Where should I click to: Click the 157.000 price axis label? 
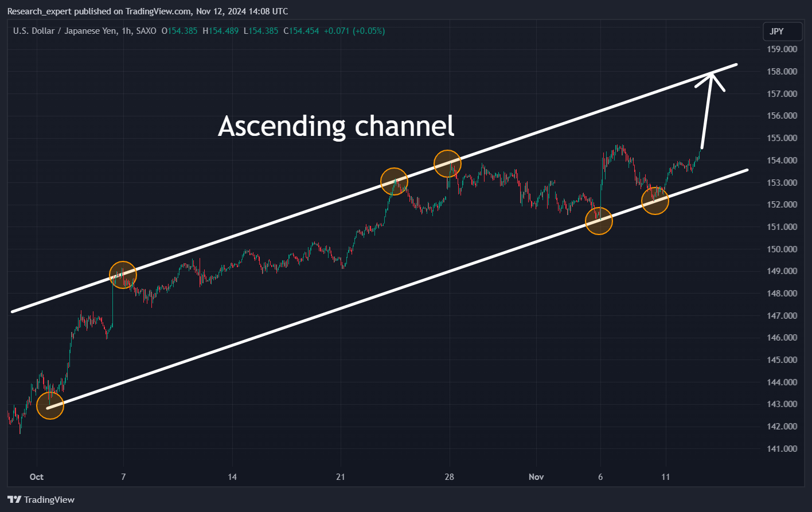click(782, 93)
